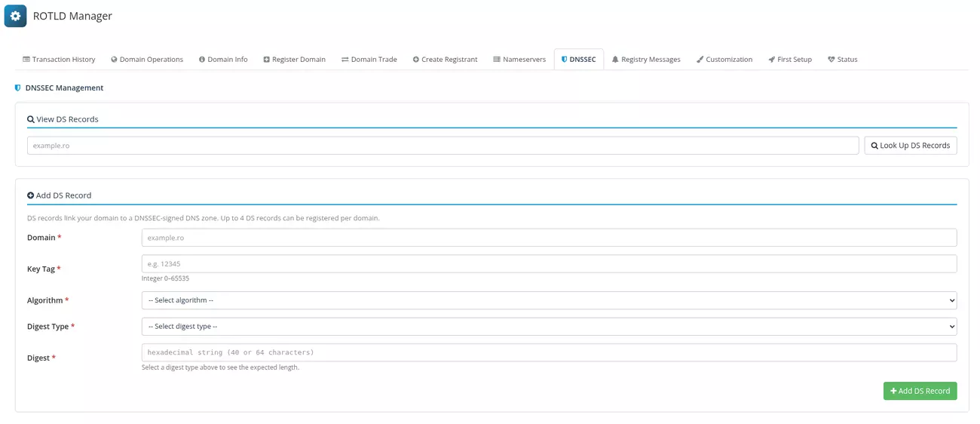Open the Domain Info tab
Screen dimensions: 980x424
pos(223,60)
